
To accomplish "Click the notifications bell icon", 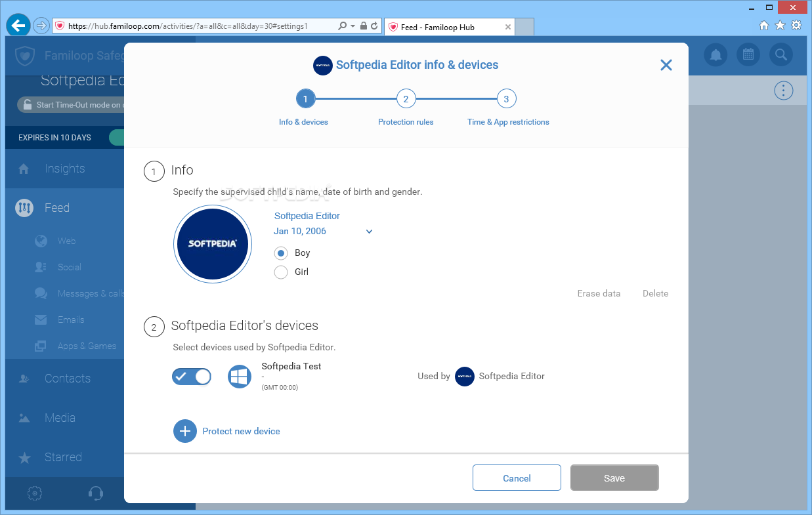I will coord(716,55).
